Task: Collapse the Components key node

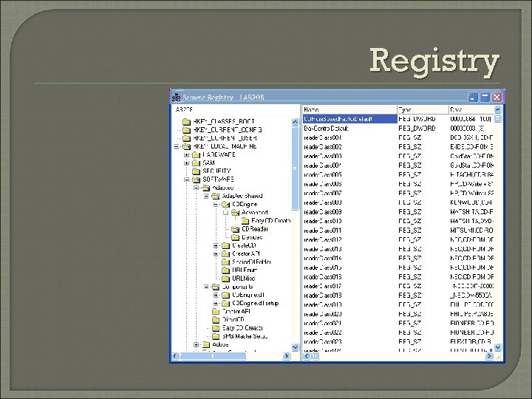Action: [206, 287]
